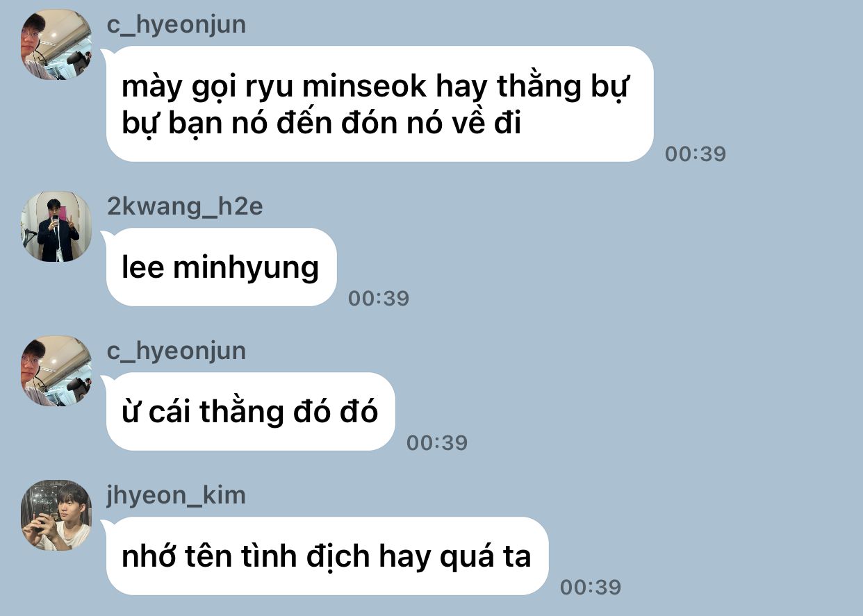The image size is (863, 616).
Task: Select the jhyeon_kim username
Action: [x=176, y=495]
